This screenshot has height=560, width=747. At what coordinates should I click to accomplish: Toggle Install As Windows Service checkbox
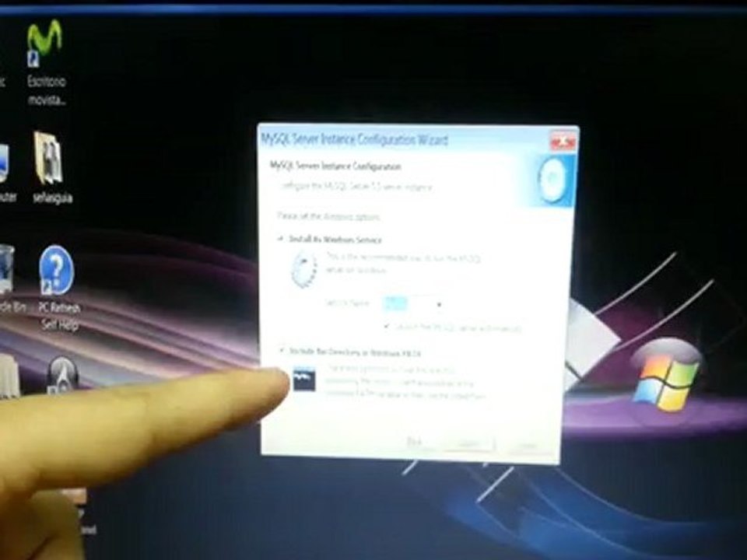(x=281, y=239)
